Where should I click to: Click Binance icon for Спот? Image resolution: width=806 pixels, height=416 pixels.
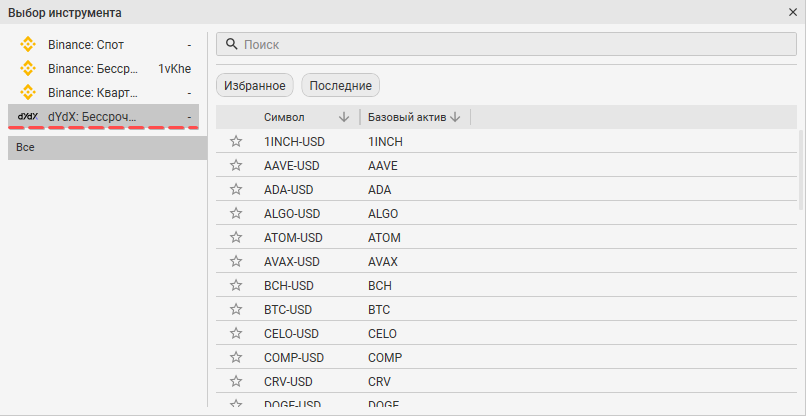28,45
